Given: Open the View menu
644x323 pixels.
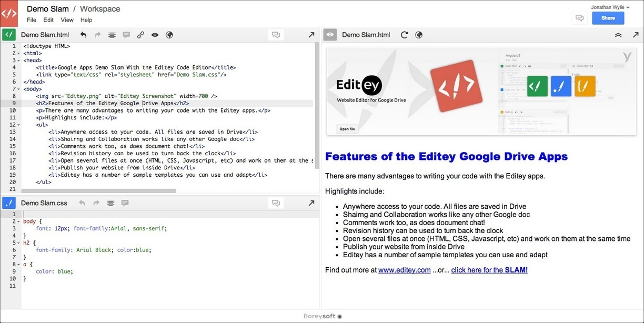Looking at the screenshot, I should 67,20.
